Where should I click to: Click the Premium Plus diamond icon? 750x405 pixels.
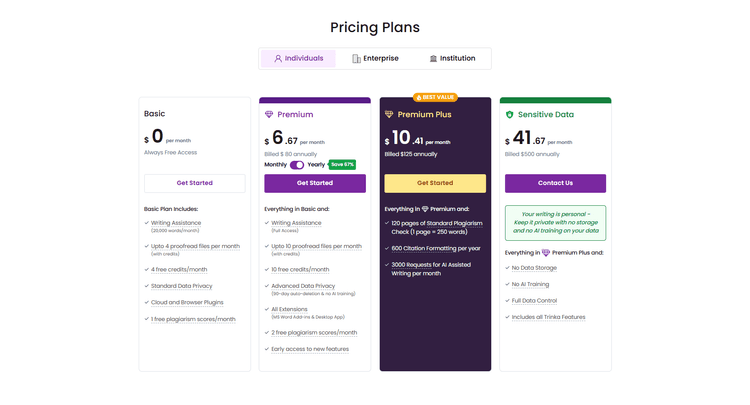point(389,115)
